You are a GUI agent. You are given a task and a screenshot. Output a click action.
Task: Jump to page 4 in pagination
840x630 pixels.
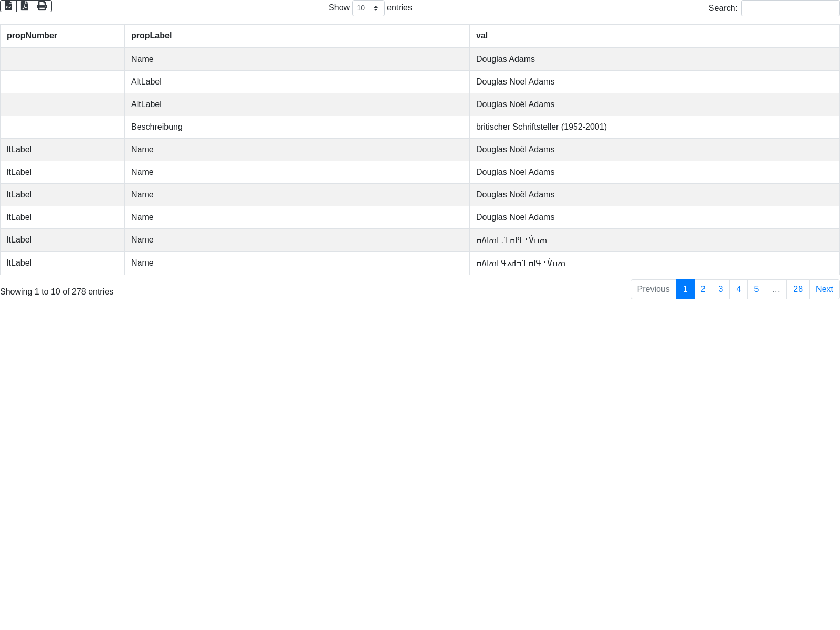pos(738,289)
